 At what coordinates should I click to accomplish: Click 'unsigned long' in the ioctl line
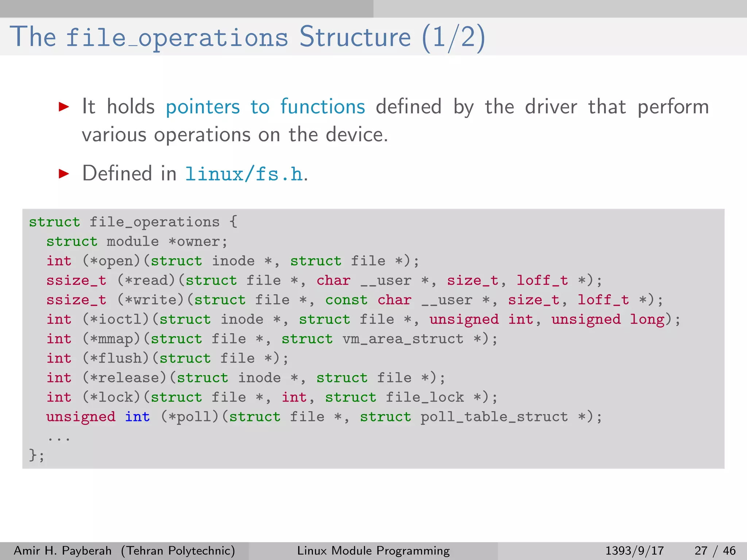608,320
